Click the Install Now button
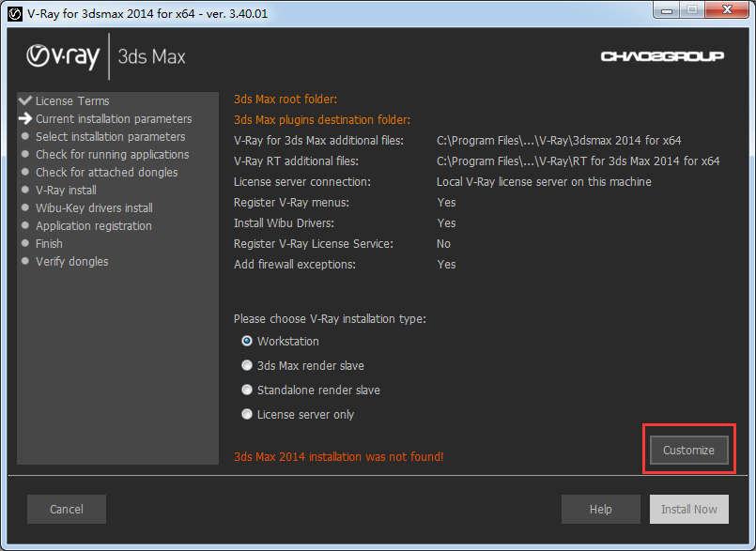Screen dimensions: 756x551 point(688,510)
